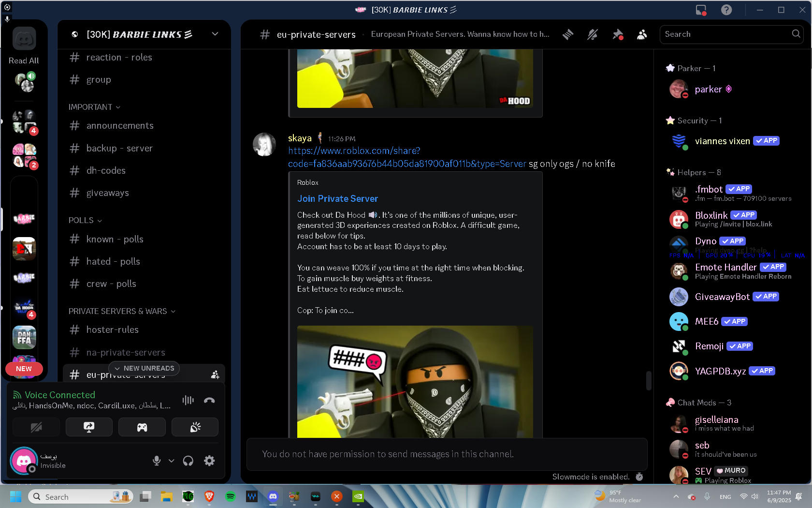Deafen audio with the headphones icon
This screenshot has width=812, height=508.
click(188, 461)
